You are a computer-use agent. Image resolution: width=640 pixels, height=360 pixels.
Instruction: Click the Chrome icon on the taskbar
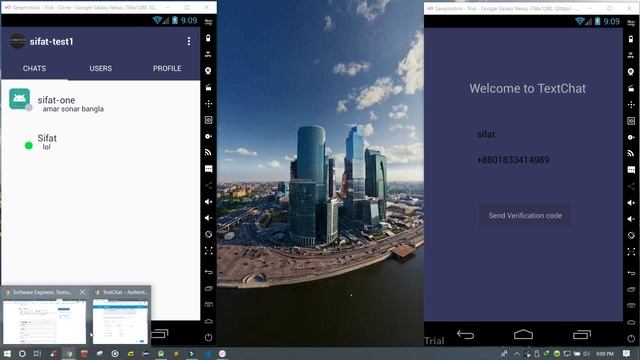[x=69, y=354]
